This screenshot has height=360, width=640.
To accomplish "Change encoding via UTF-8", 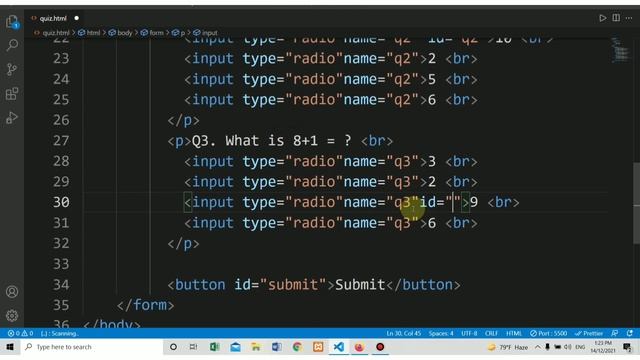I will (469, 333).
